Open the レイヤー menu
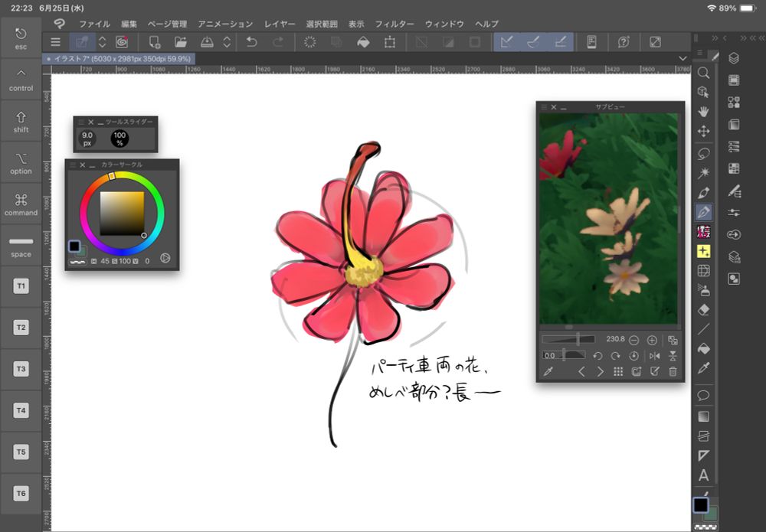Viewport: 766px width, 532px height. click(280, 24)
